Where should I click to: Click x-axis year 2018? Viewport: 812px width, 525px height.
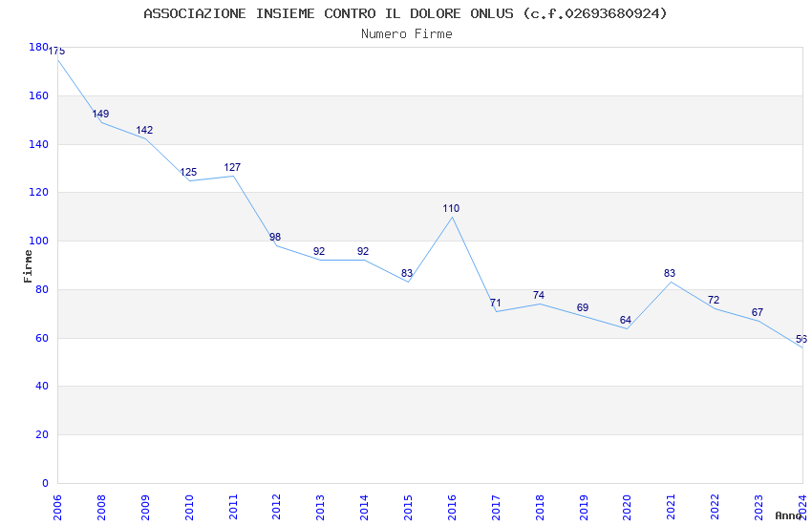(x=540, y=508)
